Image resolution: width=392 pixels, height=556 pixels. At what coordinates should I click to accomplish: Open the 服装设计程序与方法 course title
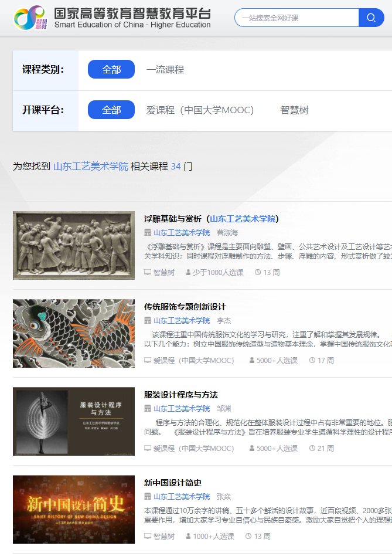(x=180, y=395)
